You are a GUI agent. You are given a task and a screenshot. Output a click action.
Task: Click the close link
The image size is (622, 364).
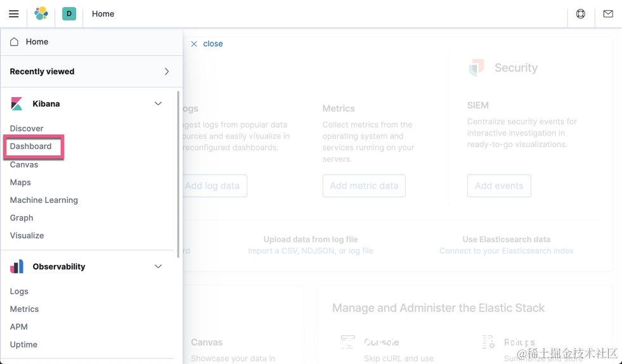[x=213, y=44]
